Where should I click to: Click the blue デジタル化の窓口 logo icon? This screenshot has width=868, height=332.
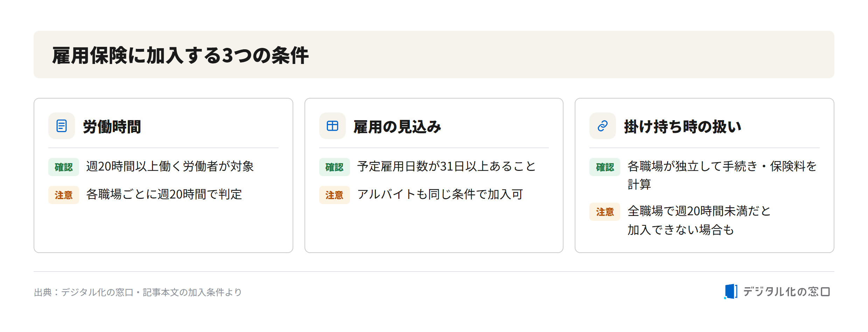point(731,291)
